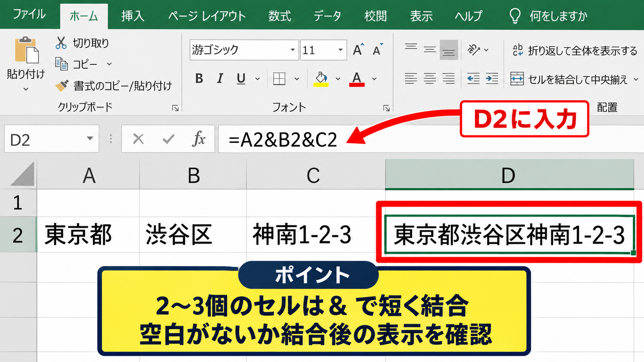
Task: Cancel formula entry with X
Action: [x=138, y=139]
